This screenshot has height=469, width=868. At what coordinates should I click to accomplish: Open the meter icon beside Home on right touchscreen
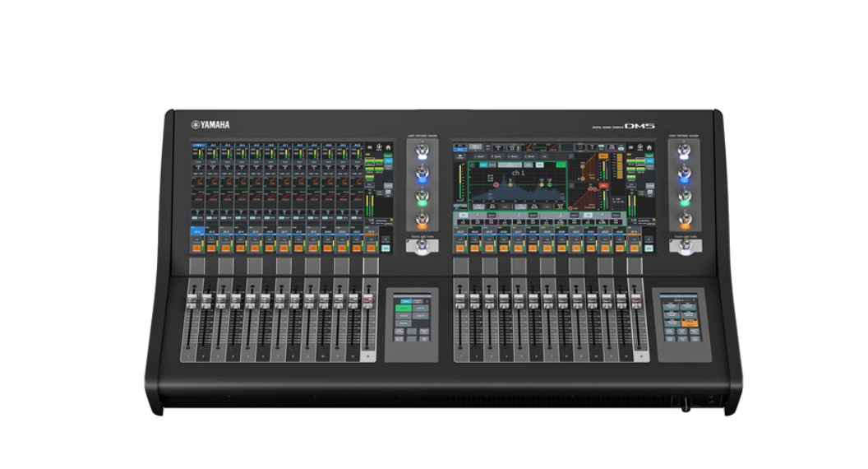coord(640,147)
